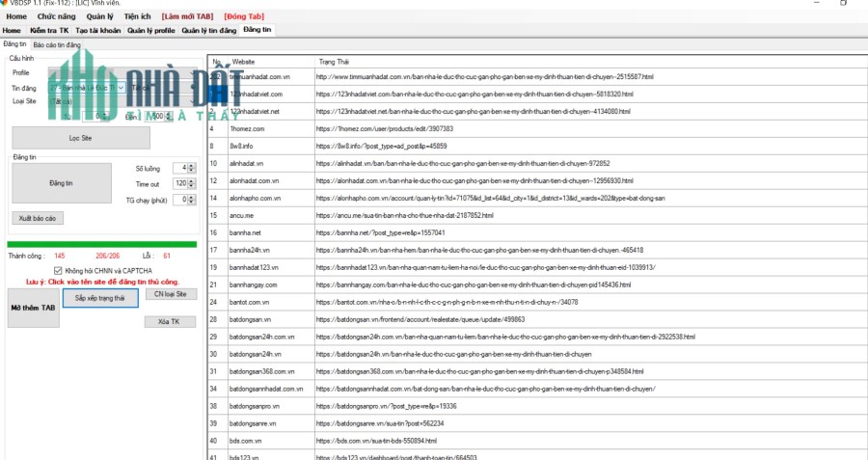Open the Tin đăng dropdown list

click(121, 88)
